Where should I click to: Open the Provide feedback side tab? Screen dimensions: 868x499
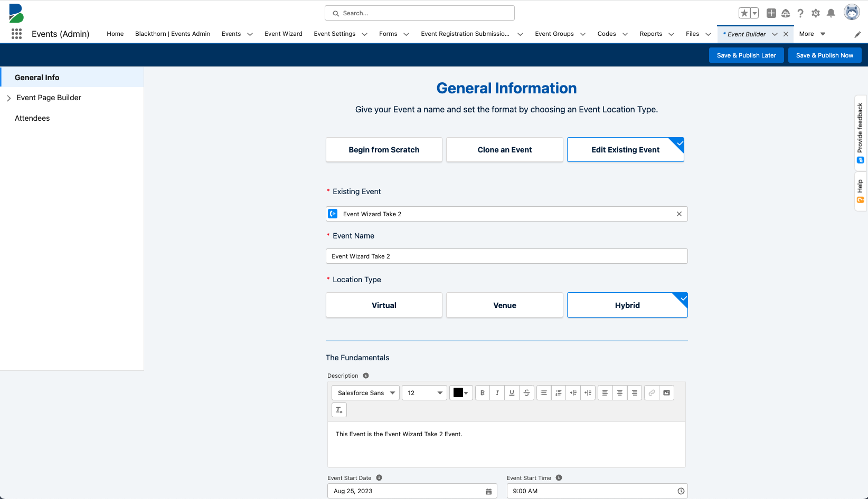tap(861, 133)
